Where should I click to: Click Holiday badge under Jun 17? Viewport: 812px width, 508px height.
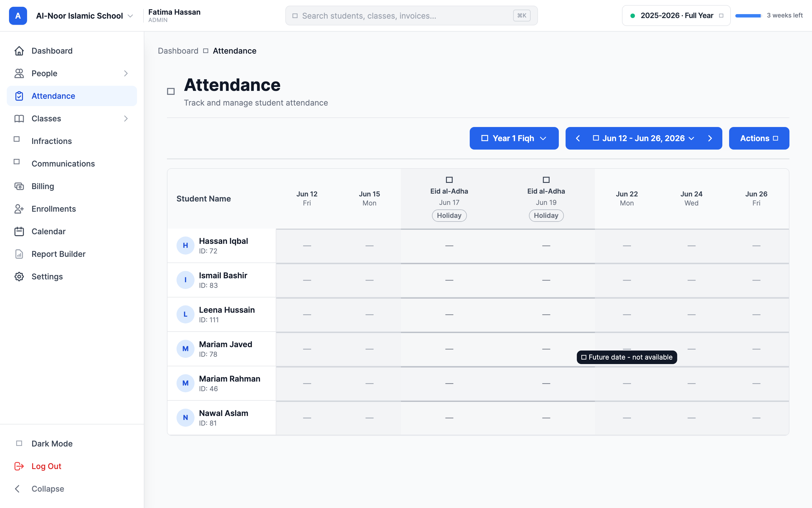449,215
